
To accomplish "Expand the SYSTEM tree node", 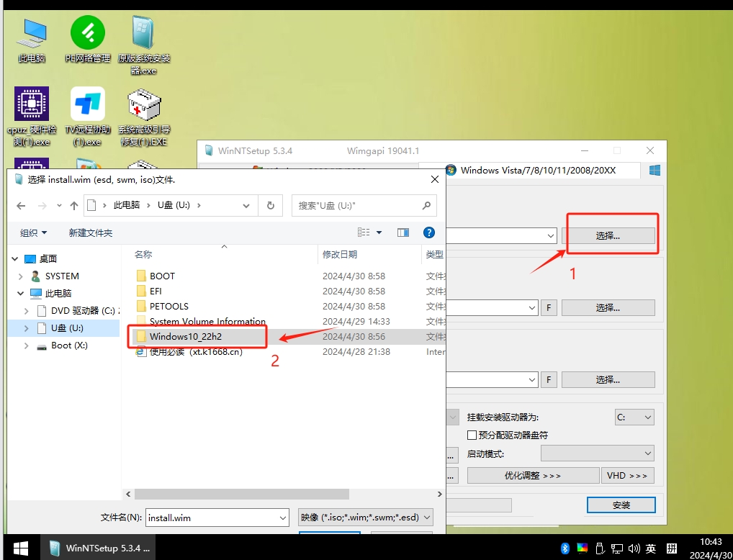I will (21, 276).
